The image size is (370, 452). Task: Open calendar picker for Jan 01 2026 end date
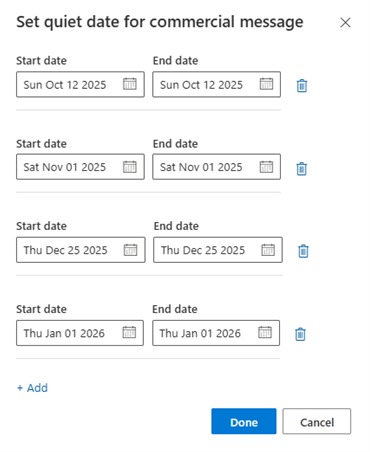point(265,332)
